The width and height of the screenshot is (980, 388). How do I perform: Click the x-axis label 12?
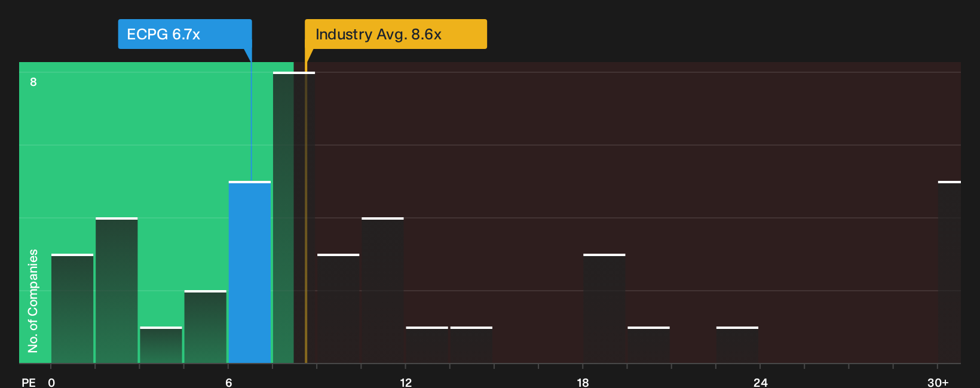406,382
